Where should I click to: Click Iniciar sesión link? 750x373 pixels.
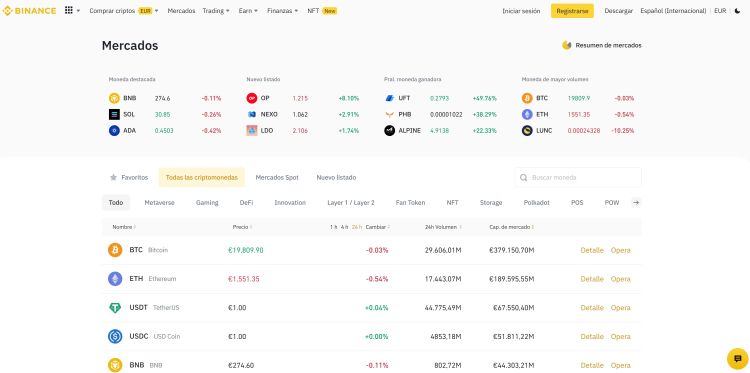click(x=521, y=11)
